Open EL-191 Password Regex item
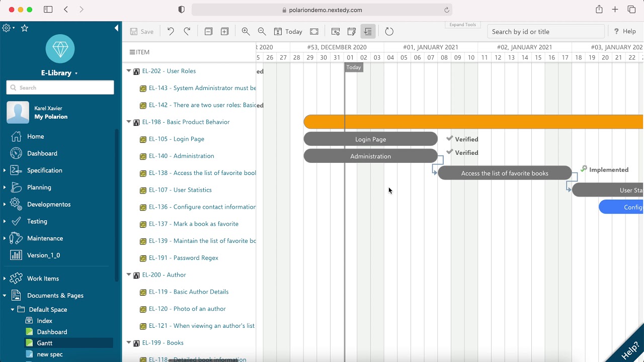Screen dimensions: 644x362 [183, 258]
